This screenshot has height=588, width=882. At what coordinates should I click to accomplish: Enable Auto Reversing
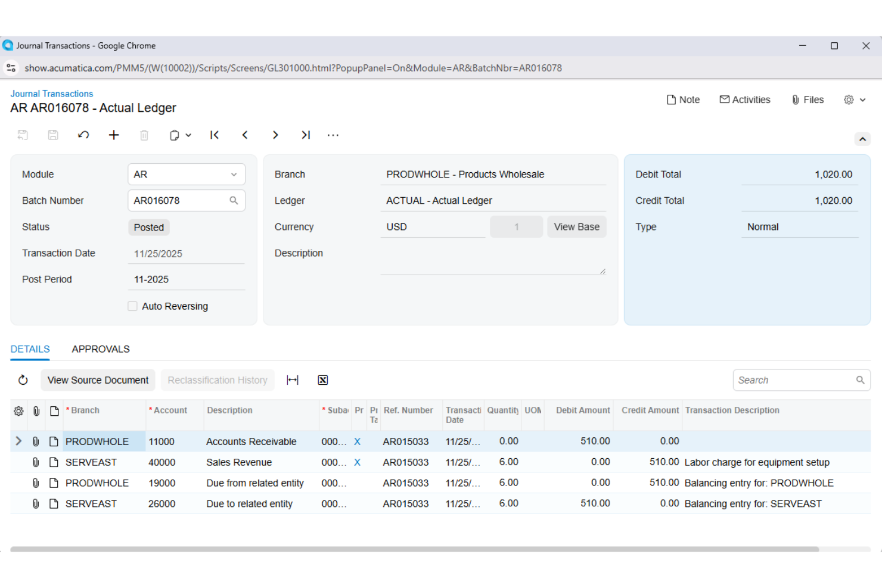132,306
